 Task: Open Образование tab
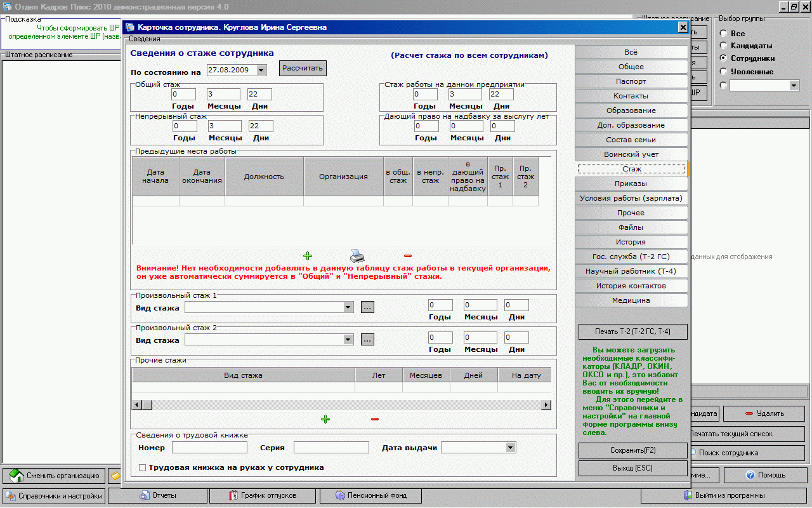[x=631, y=110]
